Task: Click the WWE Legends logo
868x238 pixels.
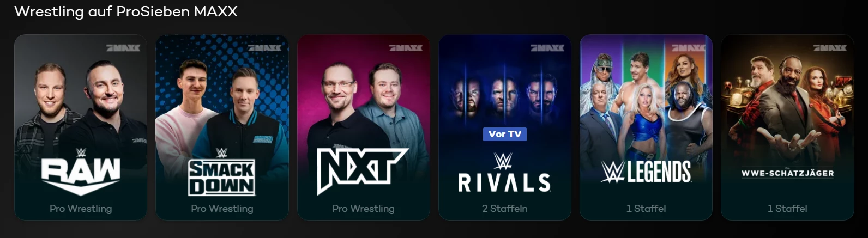Action: [646, 172]
